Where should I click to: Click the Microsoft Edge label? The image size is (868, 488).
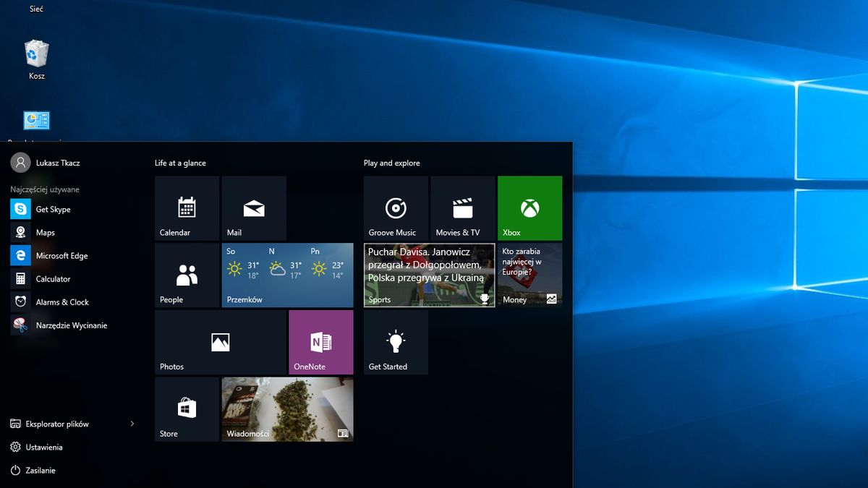coord(62,256)
